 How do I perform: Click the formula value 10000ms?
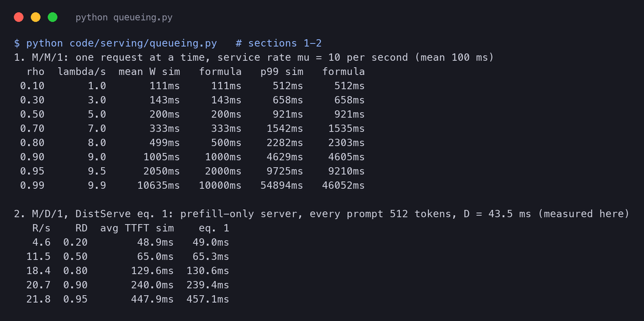220,185
